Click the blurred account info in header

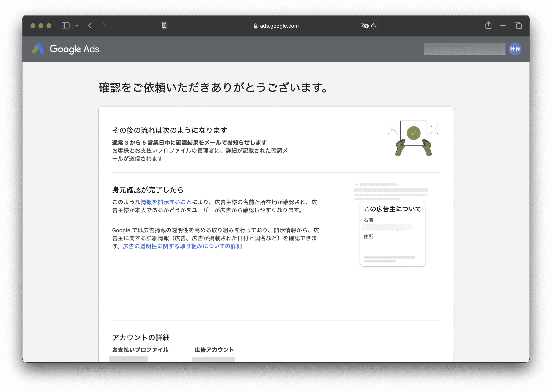click(464, 49)
